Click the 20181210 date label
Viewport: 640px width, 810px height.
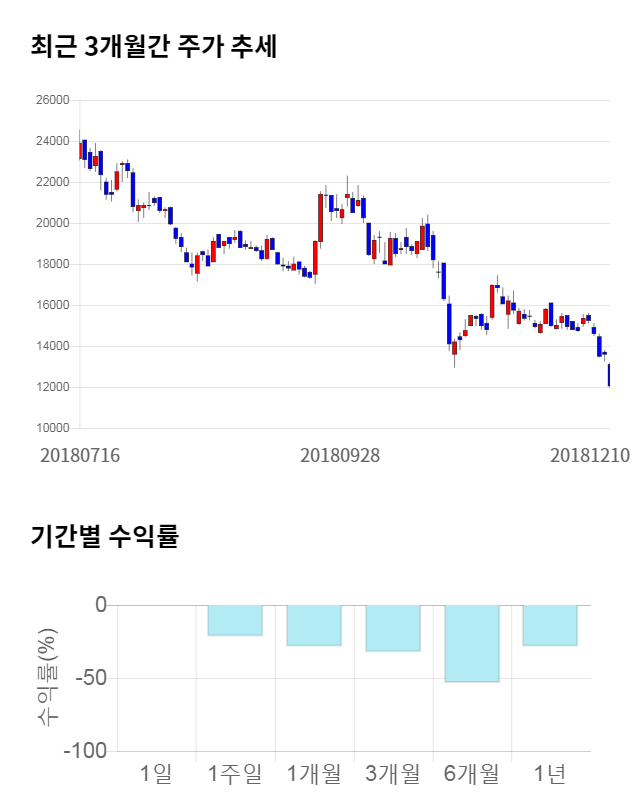pos(590,455)
